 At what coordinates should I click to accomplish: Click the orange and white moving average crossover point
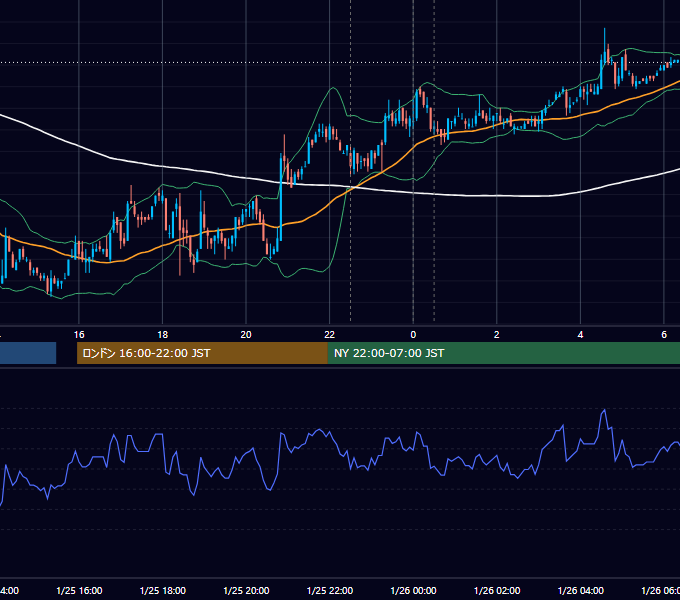pos(355,188)
